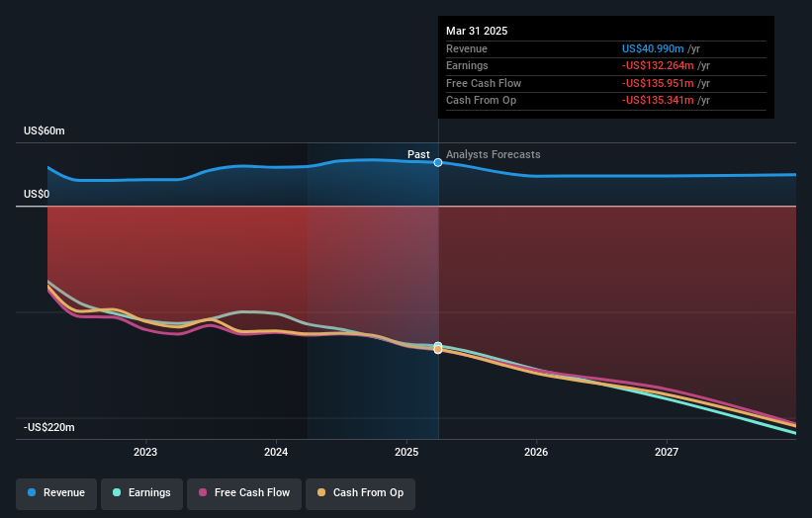Click the -US$220m y-axis label
This screenshot has width=812, height=518.
tap(48, 427)
